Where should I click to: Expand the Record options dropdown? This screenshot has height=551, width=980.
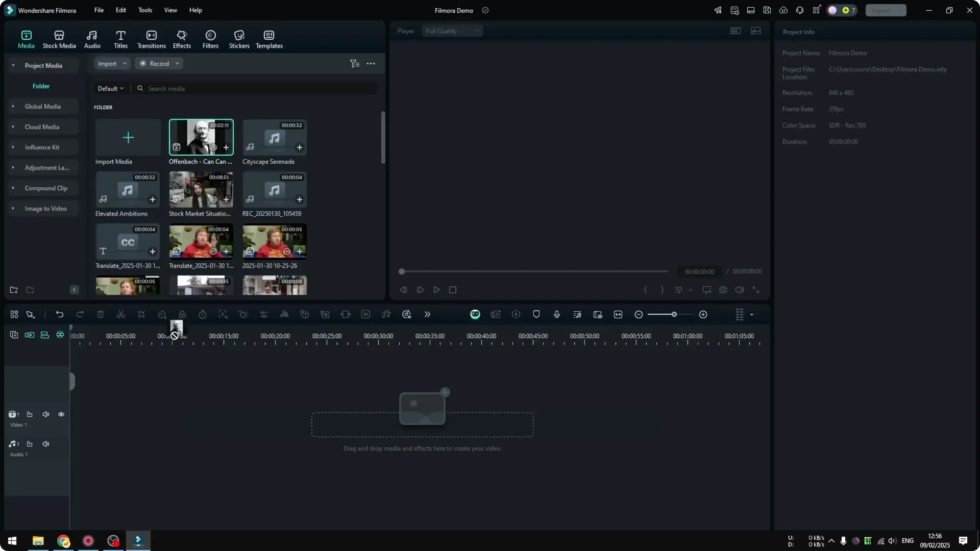click(x=177, y=63)
